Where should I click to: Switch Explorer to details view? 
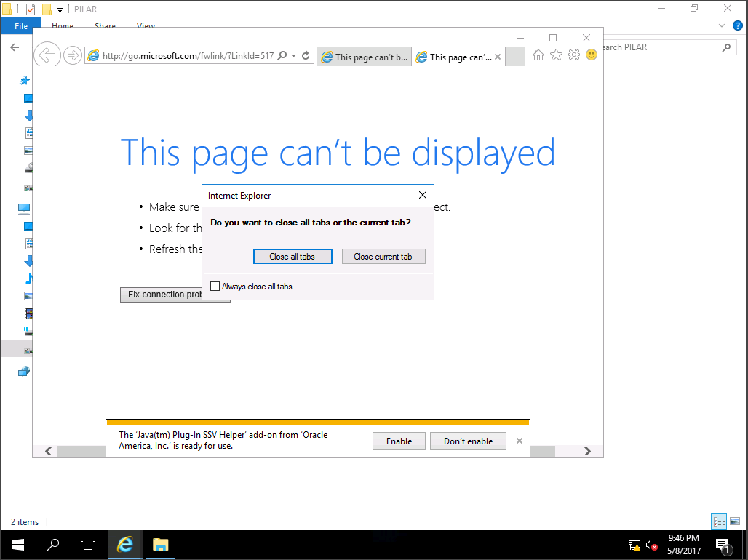pos(719,521)
